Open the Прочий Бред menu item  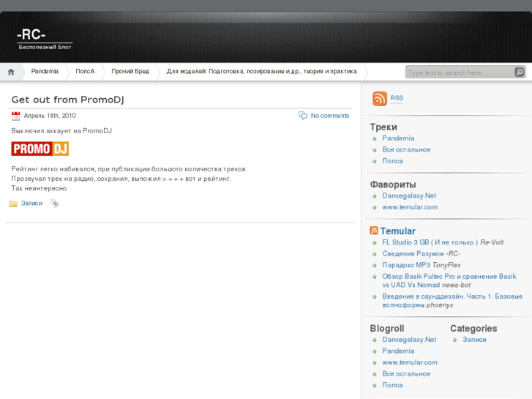click(130, 71)
